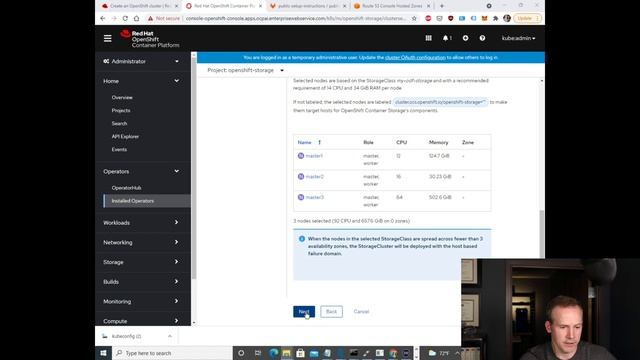The height and width of the screenshot is (360, 640).
Task: Expand the Builds navigation section
Action: [142, 282]
